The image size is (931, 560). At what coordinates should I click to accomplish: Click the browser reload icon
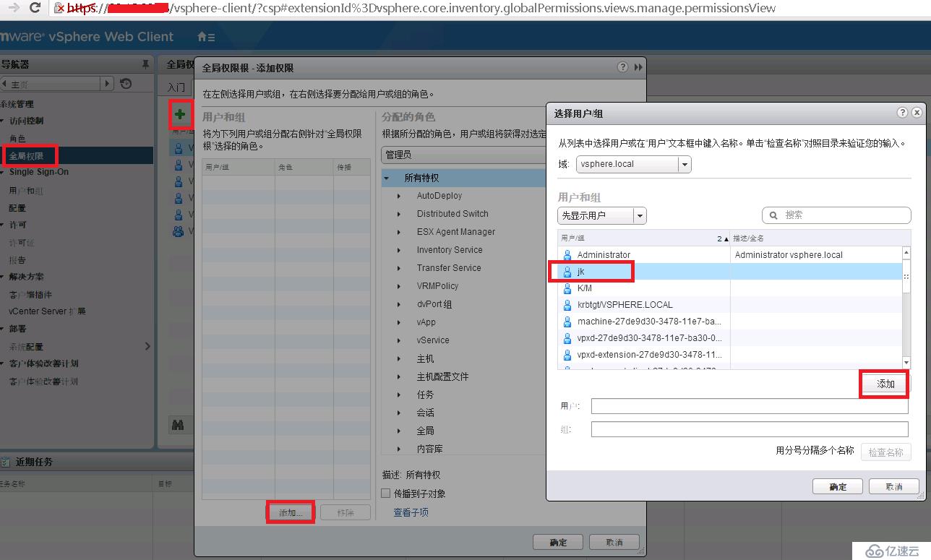point(35,9)
